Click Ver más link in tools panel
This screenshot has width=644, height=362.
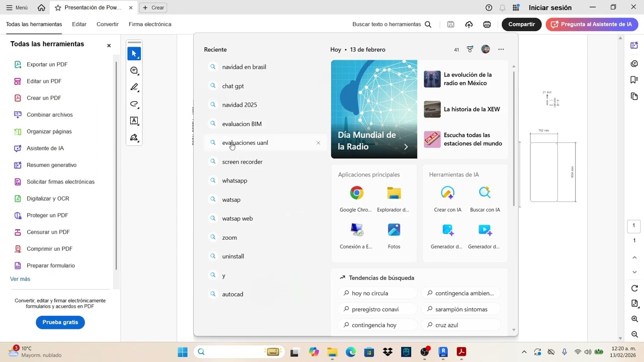[20, 279]
